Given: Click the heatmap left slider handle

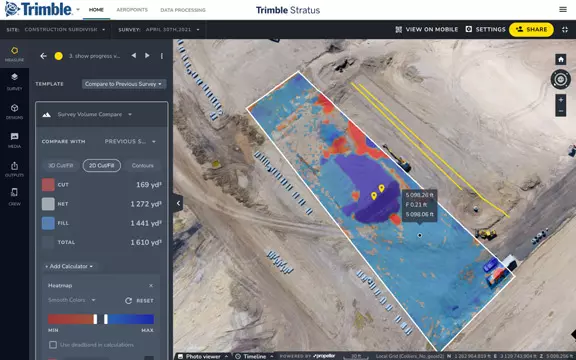Looking at the screenshot, I should point(95,319).
